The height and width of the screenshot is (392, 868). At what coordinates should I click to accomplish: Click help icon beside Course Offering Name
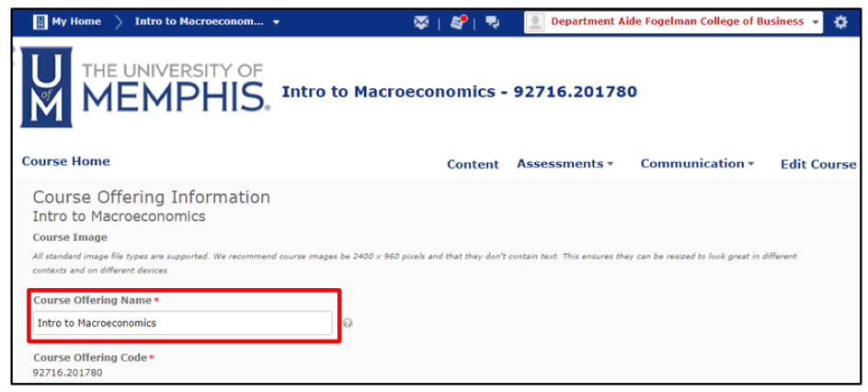348,323
